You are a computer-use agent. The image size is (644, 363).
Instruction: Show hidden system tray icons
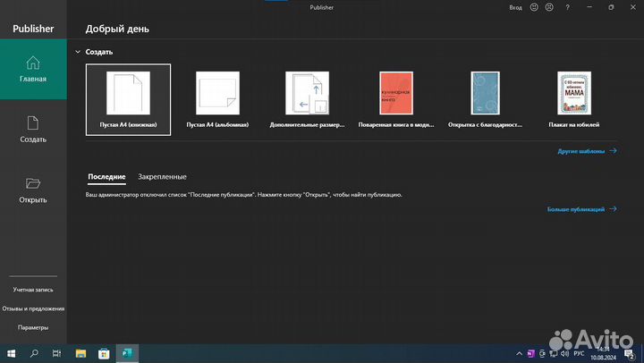(x=519, y=353)
